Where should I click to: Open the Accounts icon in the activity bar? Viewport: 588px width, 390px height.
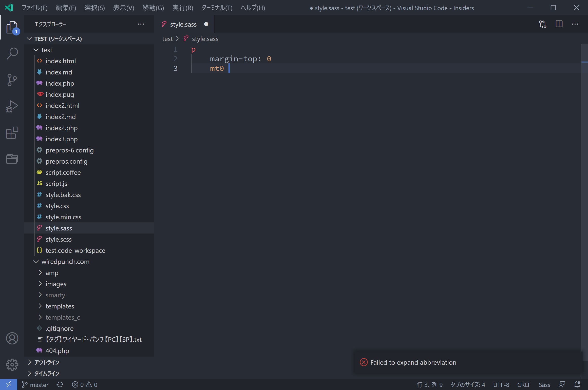coord(12,338)
